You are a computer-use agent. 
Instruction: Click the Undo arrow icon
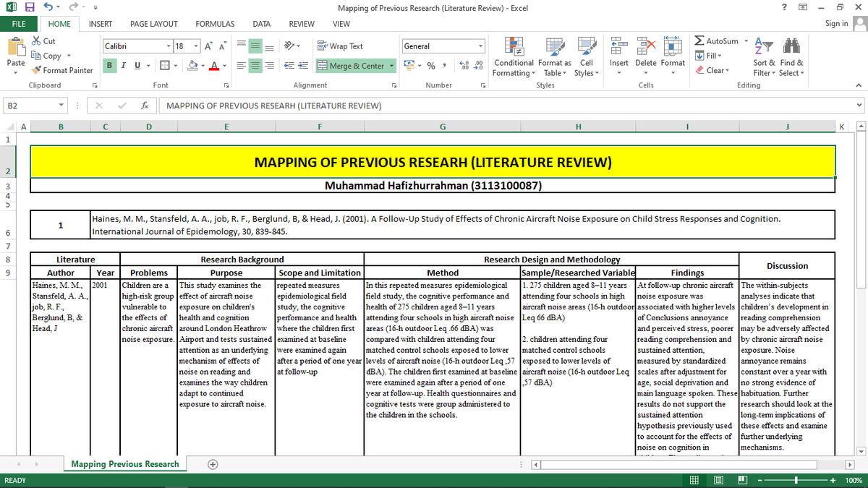[x=47, y=7]
